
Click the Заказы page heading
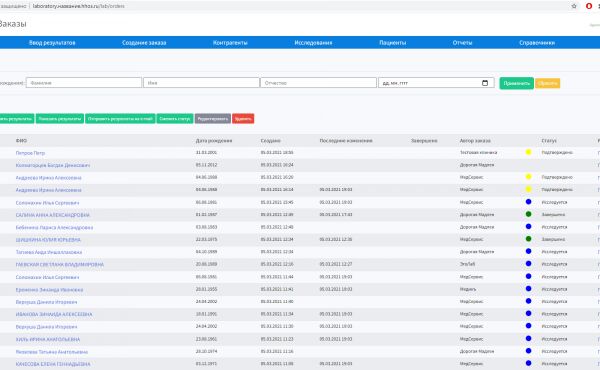(13, 24)
